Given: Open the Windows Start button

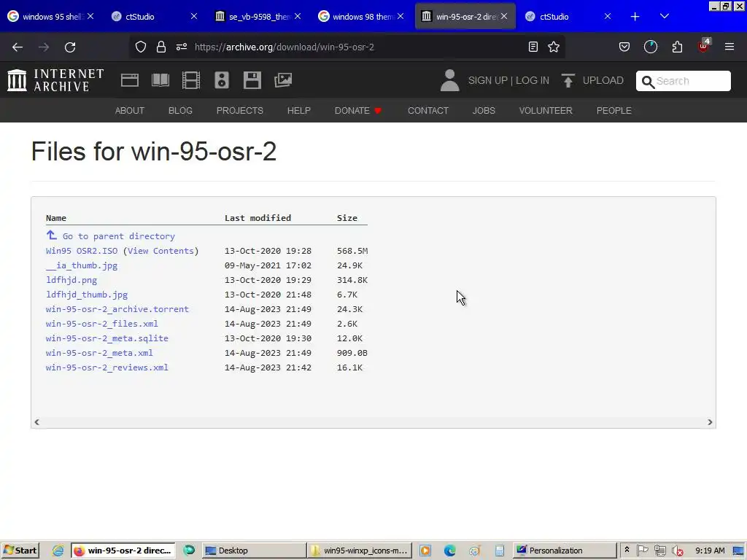Looking at the screenshot, I should (x=20, y=551).
